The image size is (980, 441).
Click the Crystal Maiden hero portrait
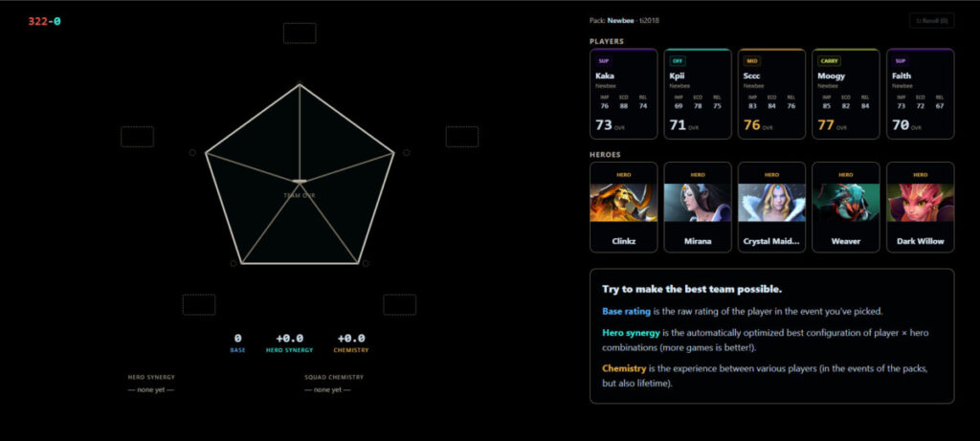pyautogui.click(x=771, y=203)
